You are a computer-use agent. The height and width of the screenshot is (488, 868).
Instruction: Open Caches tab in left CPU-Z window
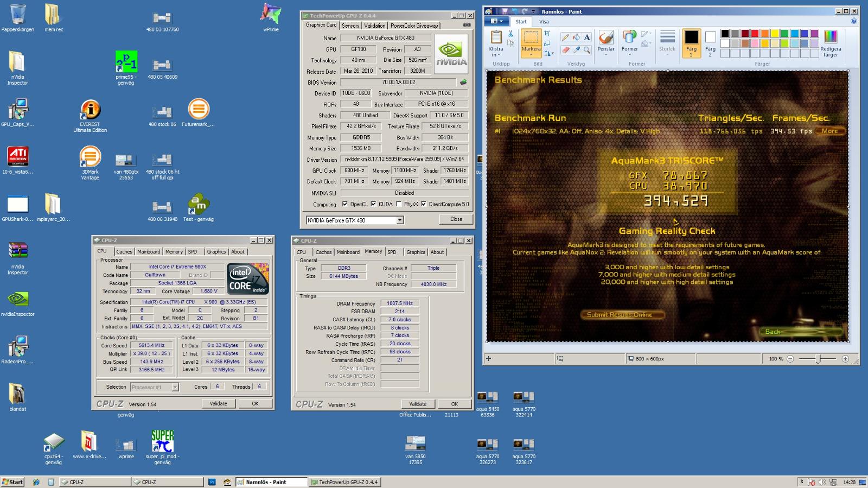pyautogui.click(x=124, y=252)
